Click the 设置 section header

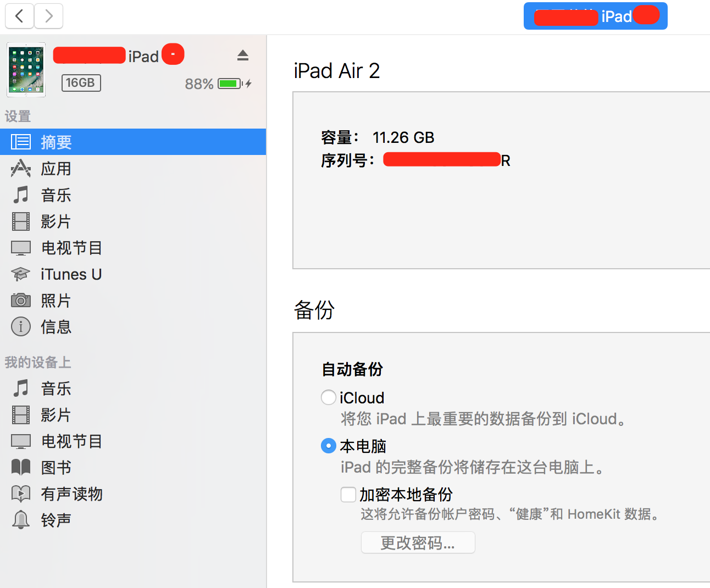tap(18, 116)
